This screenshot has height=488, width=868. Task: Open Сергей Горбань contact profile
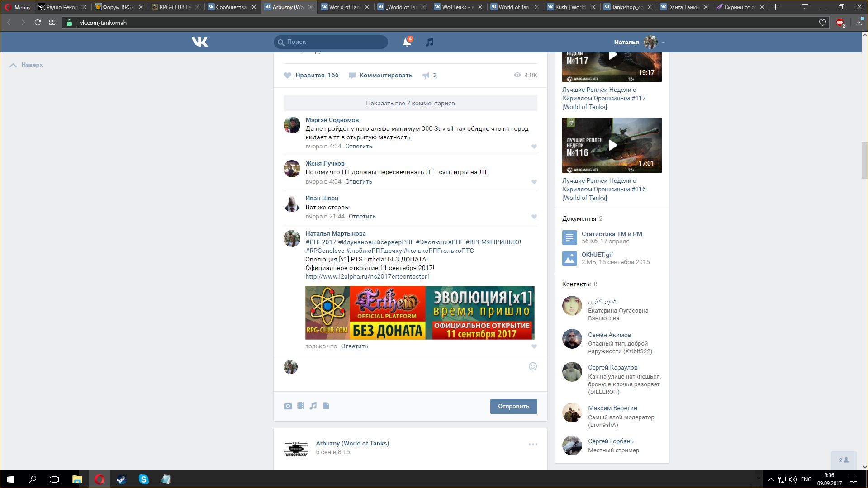(x=611, y=441)
